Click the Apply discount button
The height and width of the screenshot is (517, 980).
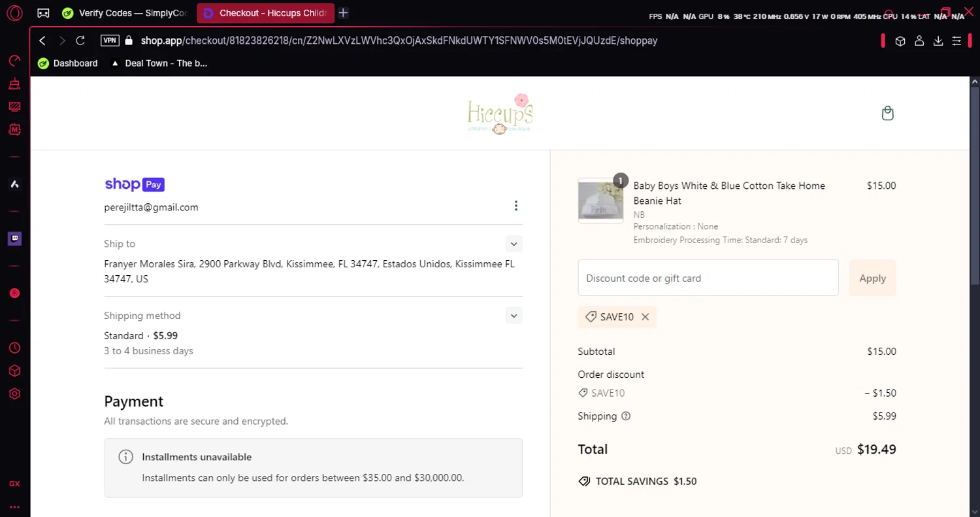tap(873, 278)
